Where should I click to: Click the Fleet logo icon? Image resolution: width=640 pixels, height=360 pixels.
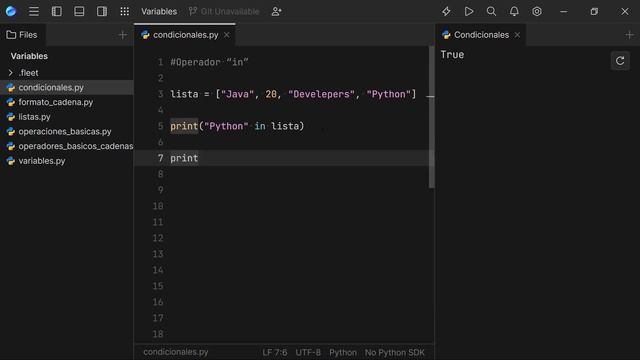[11, 11]
